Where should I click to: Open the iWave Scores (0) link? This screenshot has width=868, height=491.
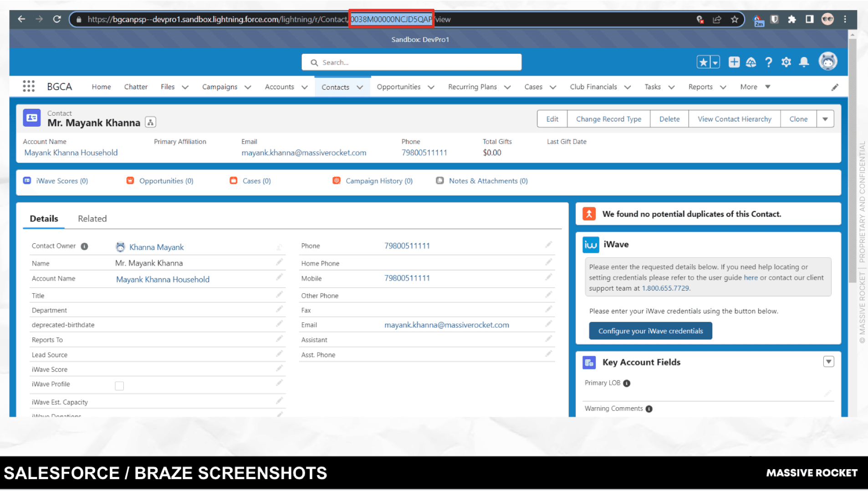(62, 181)
